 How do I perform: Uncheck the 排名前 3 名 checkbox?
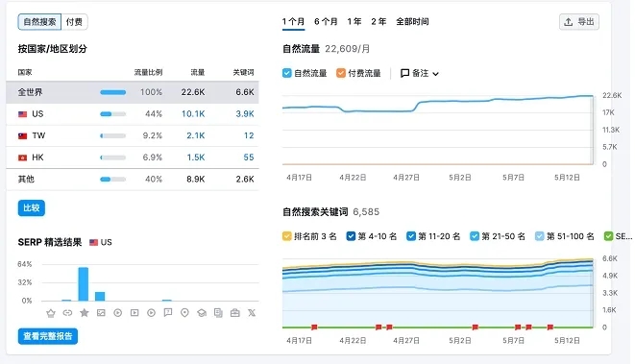[x=286, y=236]
